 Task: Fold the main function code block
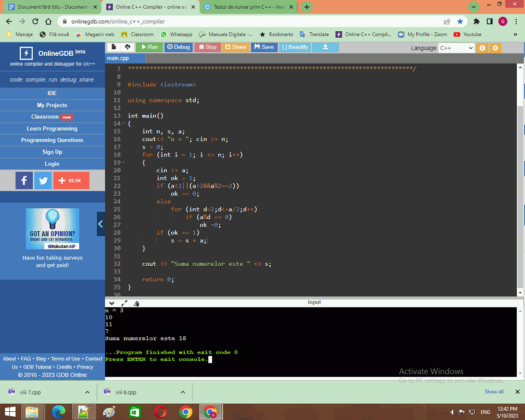pyautogui.click(x=124, y=124)
